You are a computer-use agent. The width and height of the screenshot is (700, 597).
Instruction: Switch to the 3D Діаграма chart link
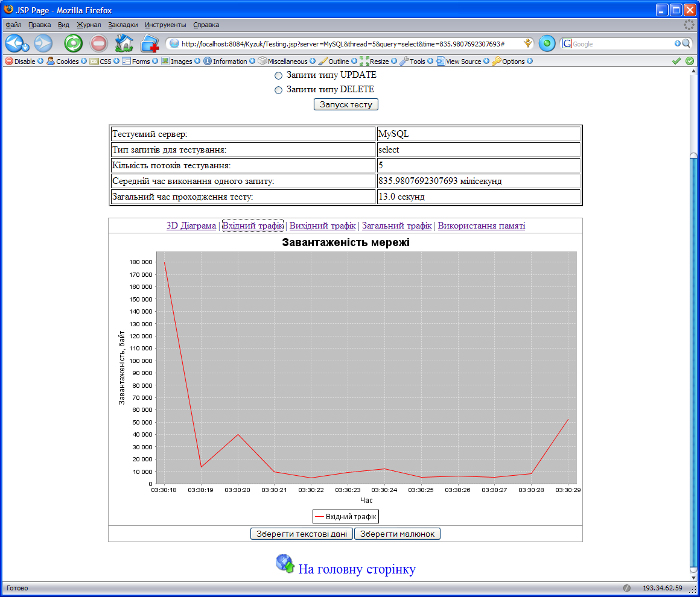[x=191, y=226]
